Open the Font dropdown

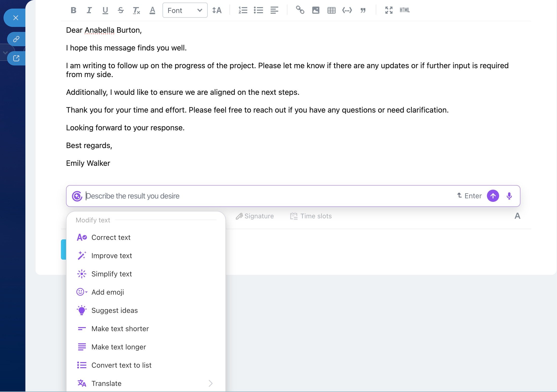pyautogui.click(x=185, y=10)
